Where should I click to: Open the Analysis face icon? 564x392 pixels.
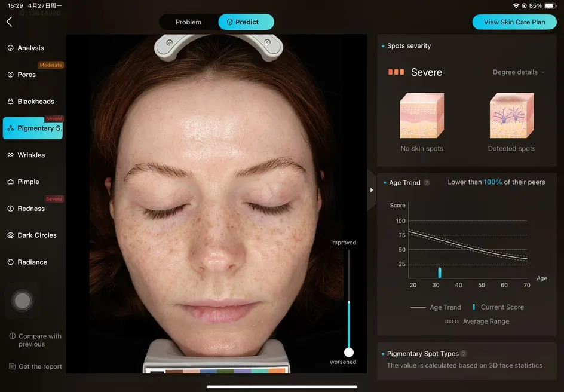click(10, 48)
